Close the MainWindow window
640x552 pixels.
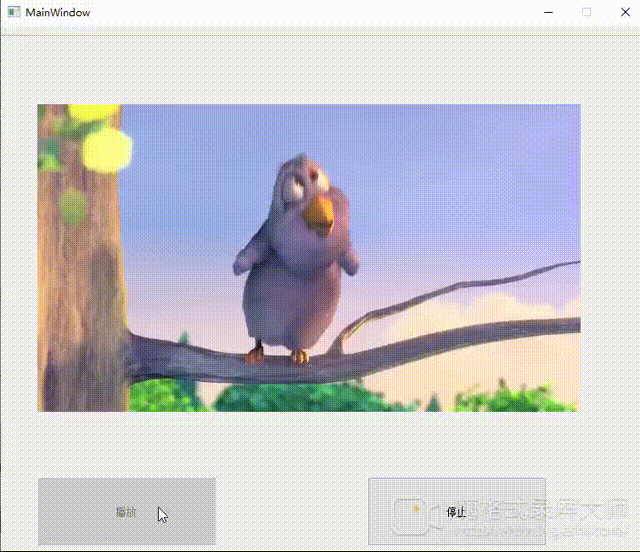[x=625, y=12]
